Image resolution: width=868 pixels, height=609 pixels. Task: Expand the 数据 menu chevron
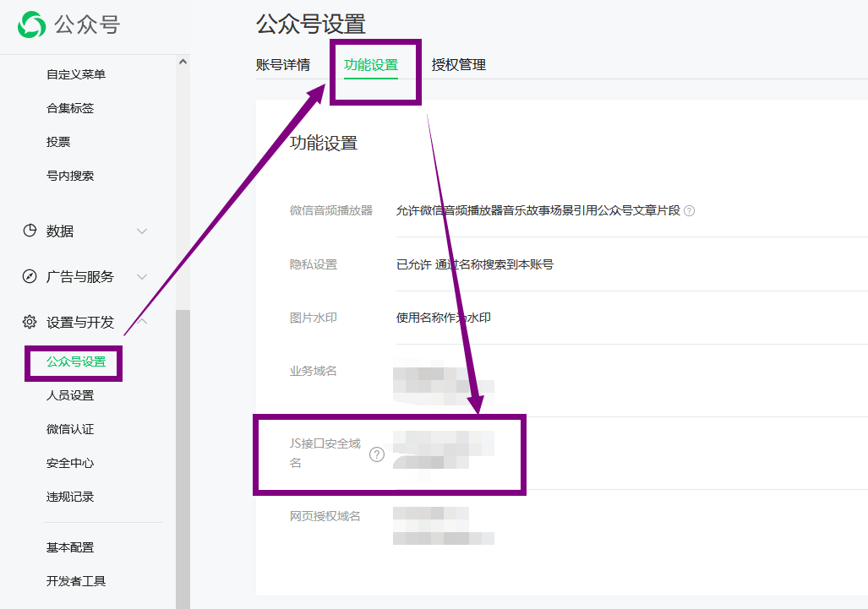pos(142,231)
